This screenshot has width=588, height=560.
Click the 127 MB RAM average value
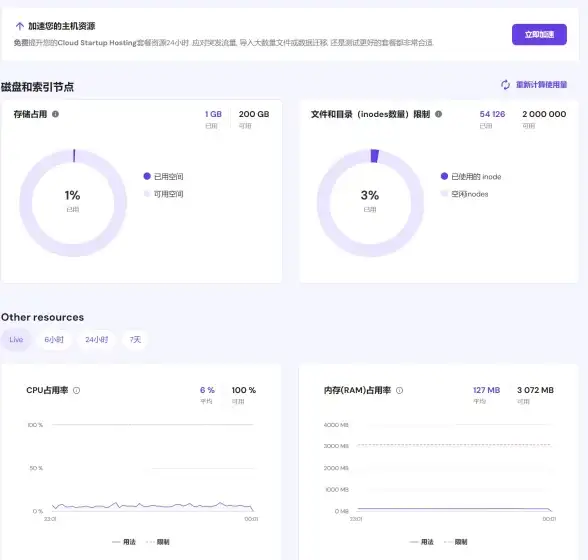(x=486, y=390)
